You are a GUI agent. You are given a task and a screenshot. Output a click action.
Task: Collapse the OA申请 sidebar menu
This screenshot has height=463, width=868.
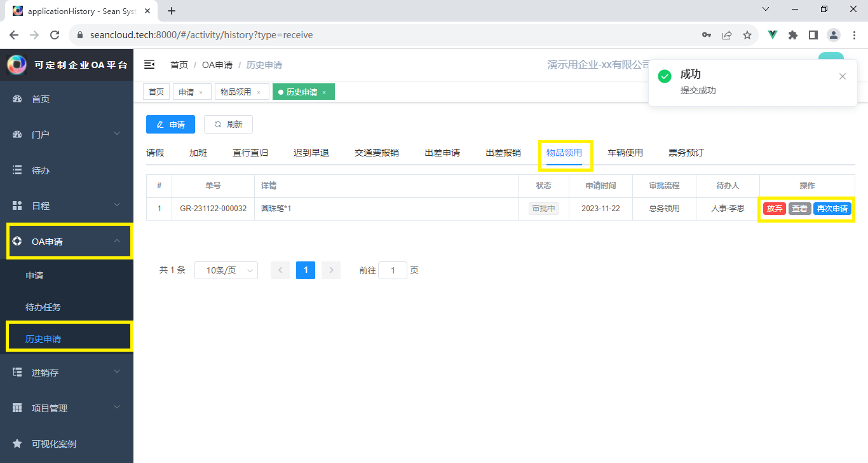tap(117, 241)
